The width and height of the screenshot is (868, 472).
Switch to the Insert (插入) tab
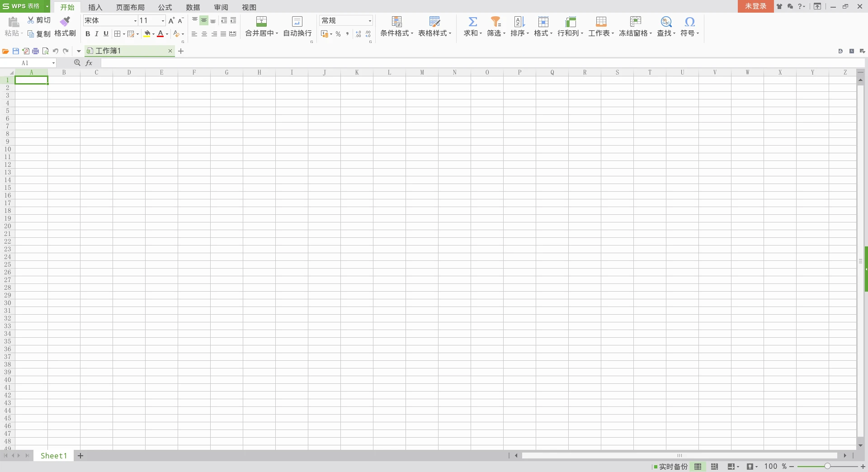(x=95, y=7)
